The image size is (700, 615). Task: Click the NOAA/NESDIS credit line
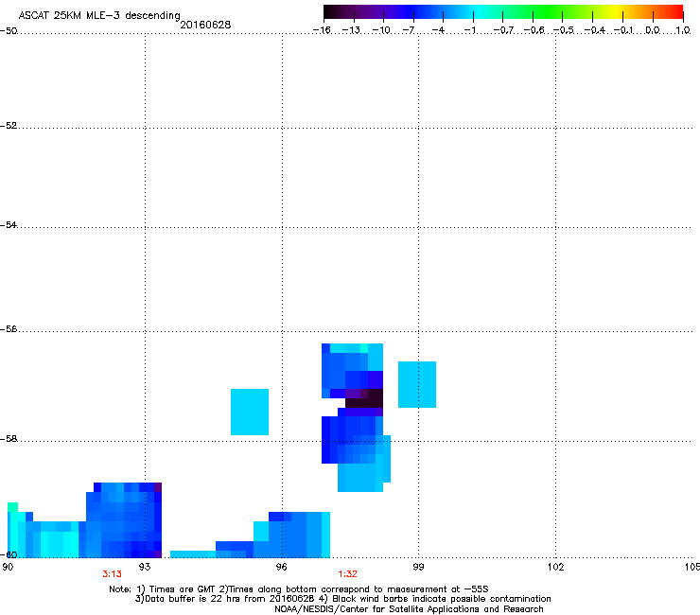pos(409,609)
